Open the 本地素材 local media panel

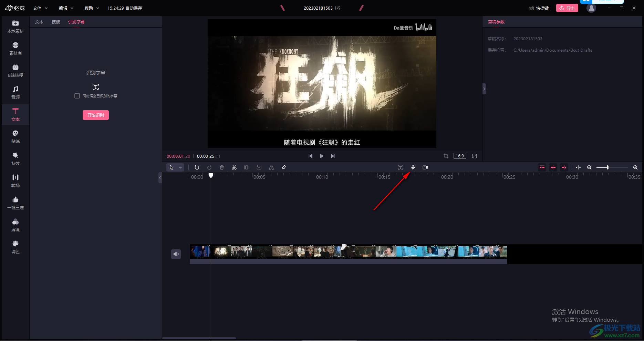[15, 27]
